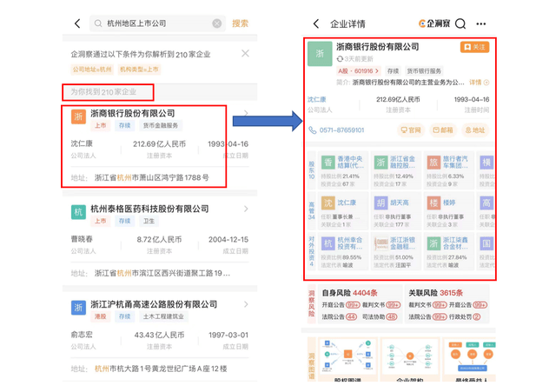Click the orange 浙 logo in results list

(x=78, y=116)
